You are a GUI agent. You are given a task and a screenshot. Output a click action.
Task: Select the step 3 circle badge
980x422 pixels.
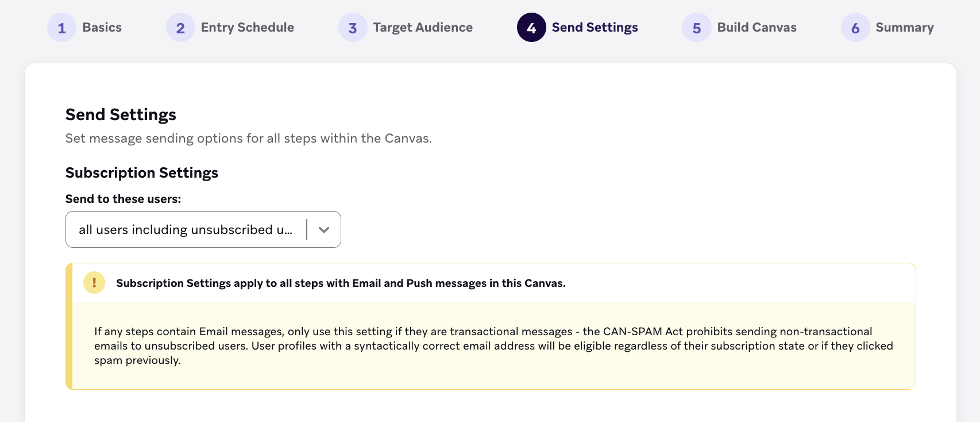pos(353,28)
